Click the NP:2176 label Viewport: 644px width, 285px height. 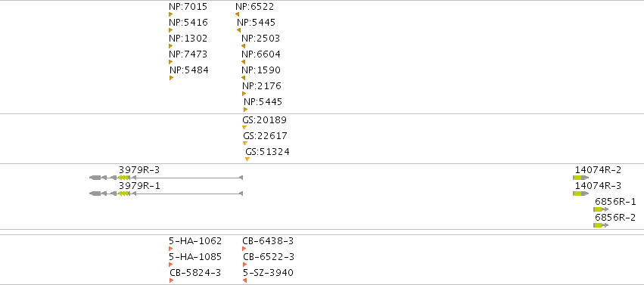click(x=262, y=86)
